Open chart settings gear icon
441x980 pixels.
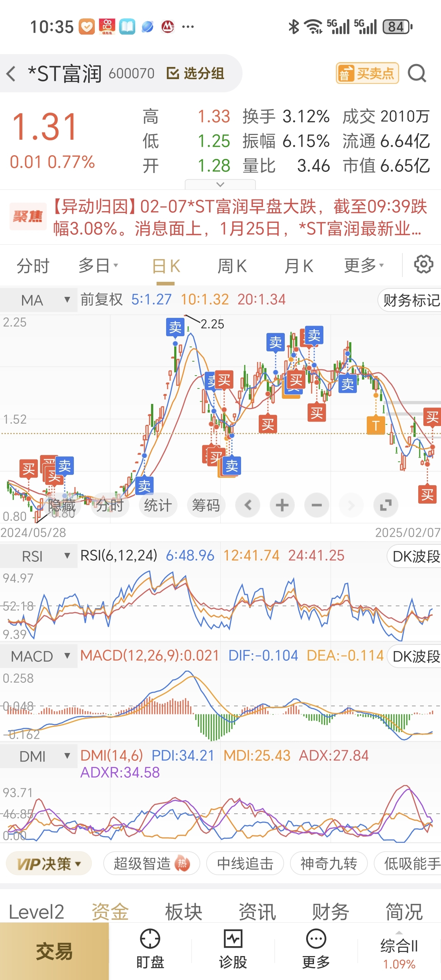[x=423, y=264]
